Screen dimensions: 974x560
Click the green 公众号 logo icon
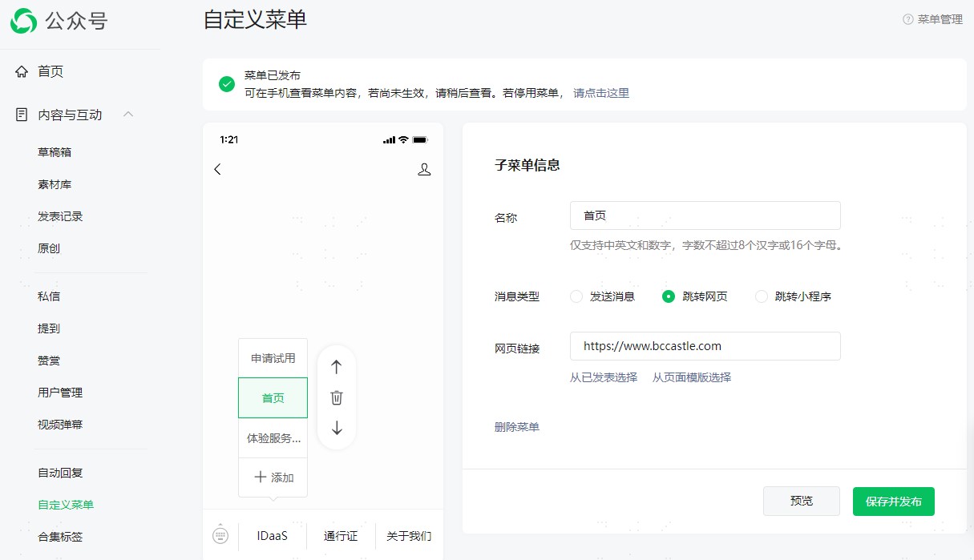click(x=23, y=21)
